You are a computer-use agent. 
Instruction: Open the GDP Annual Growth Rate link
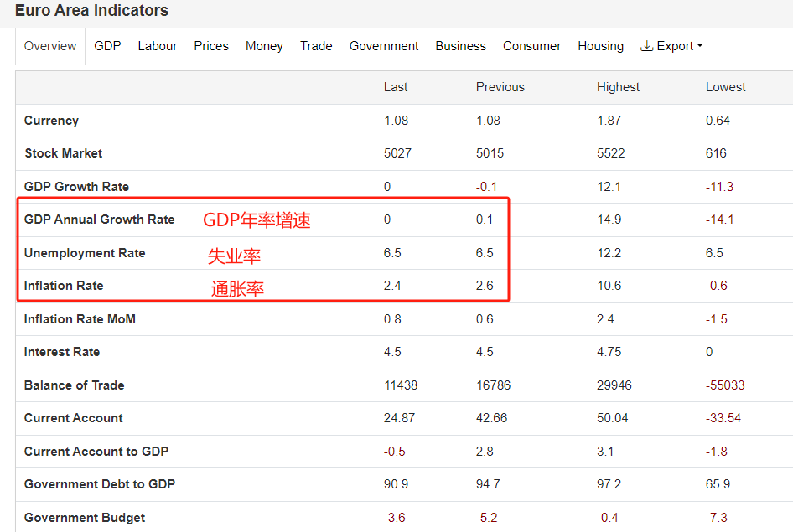[x=100, y=220]
